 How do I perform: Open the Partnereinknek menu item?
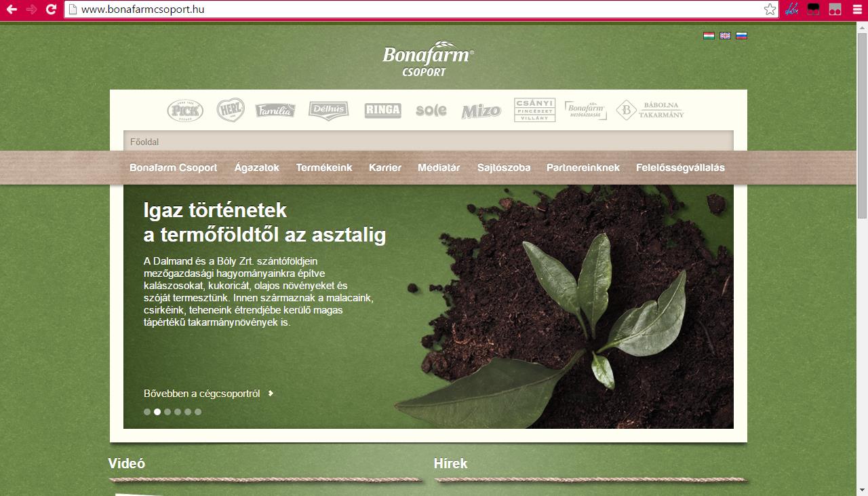point(583,168)
